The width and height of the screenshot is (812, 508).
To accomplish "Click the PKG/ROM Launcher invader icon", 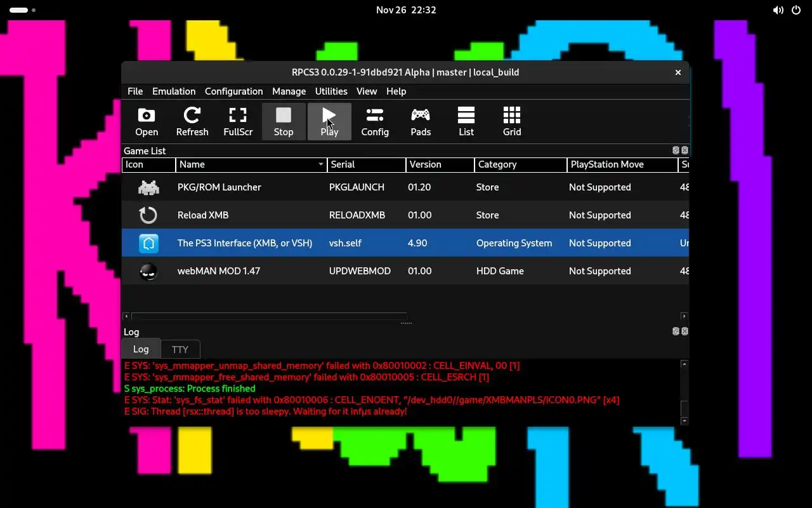I will point(148,187).
